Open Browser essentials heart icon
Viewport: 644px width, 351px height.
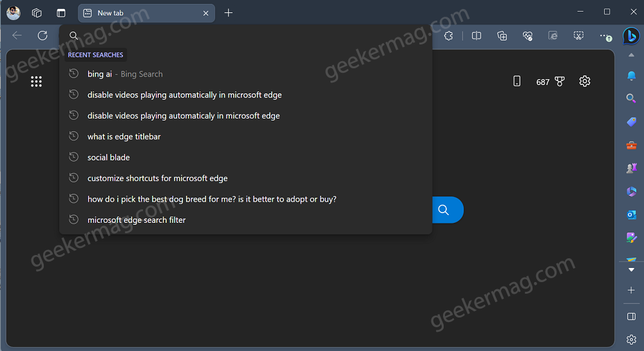pos(527,36)
